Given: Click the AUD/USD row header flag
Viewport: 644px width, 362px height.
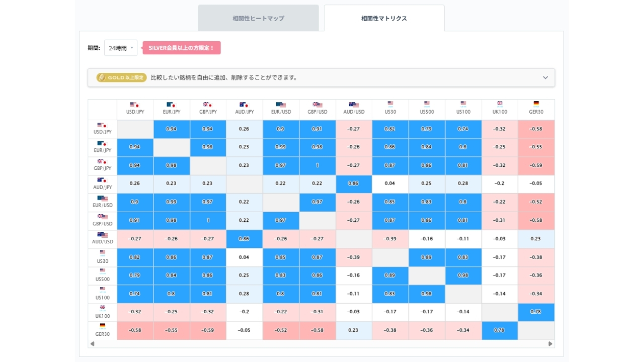Looking at the screenshot, I should [x=102, y=235].
